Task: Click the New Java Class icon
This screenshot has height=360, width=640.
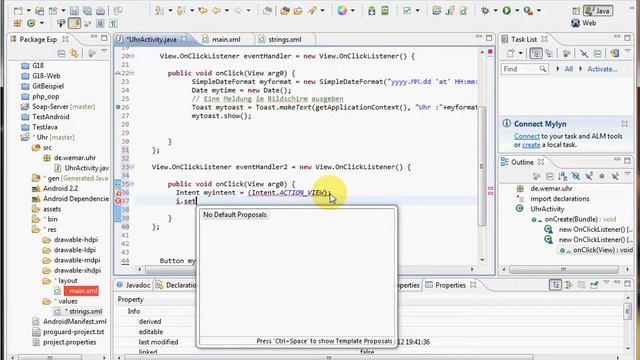Action: (31, 23)
